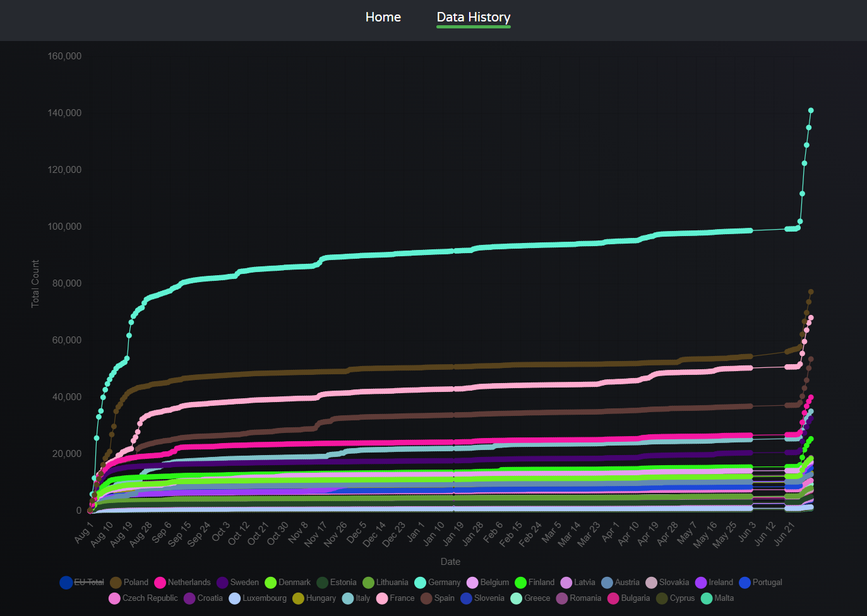Viewport: 867px width, 616px height.
Task: Click the Sweden dark purple swatch
Action: pyautogui.click(x=222, y=583)
